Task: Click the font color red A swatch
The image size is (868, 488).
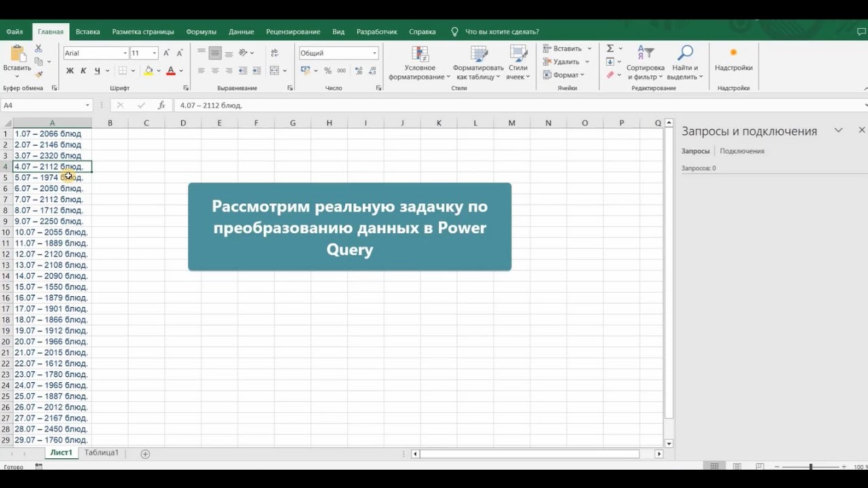Action: pos(171,70)
